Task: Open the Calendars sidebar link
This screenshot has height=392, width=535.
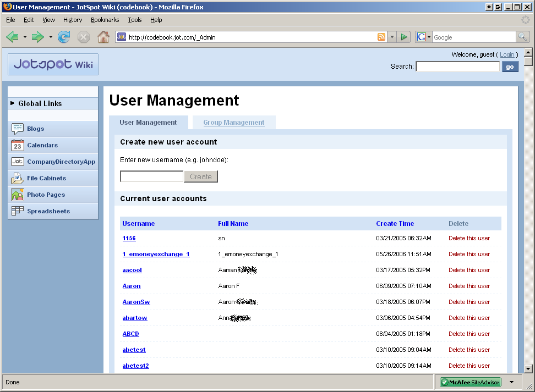Action: 42,145
